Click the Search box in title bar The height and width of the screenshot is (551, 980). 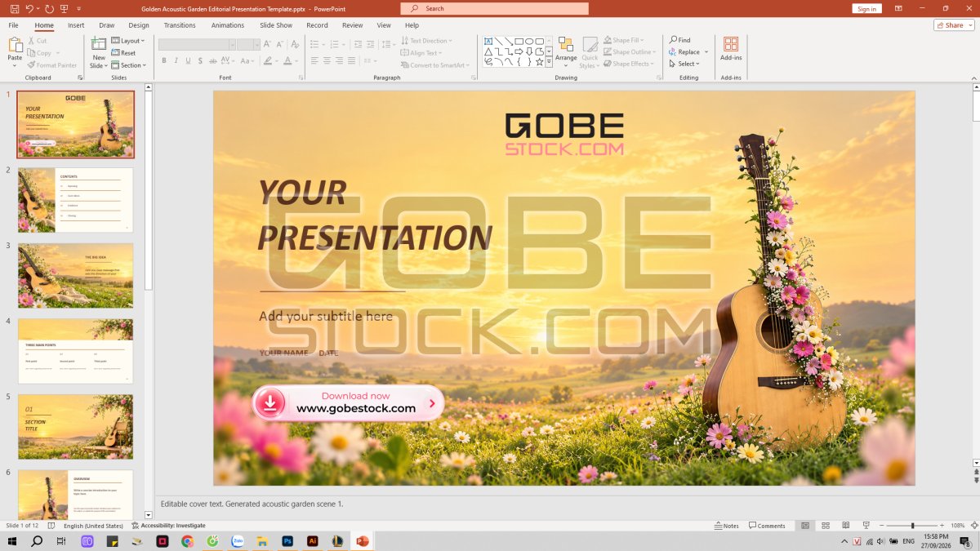click(494, 8)
